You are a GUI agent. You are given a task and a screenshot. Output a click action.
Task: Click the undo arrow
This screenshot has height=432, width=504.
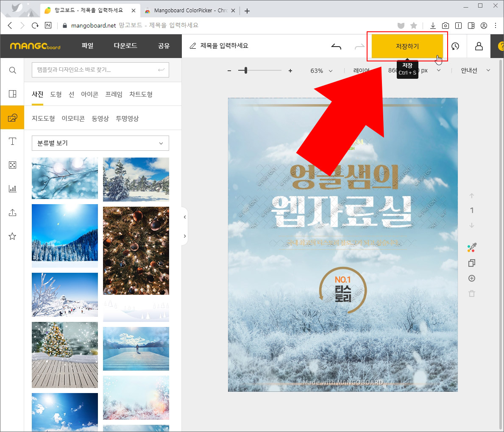tap(336, 46)
